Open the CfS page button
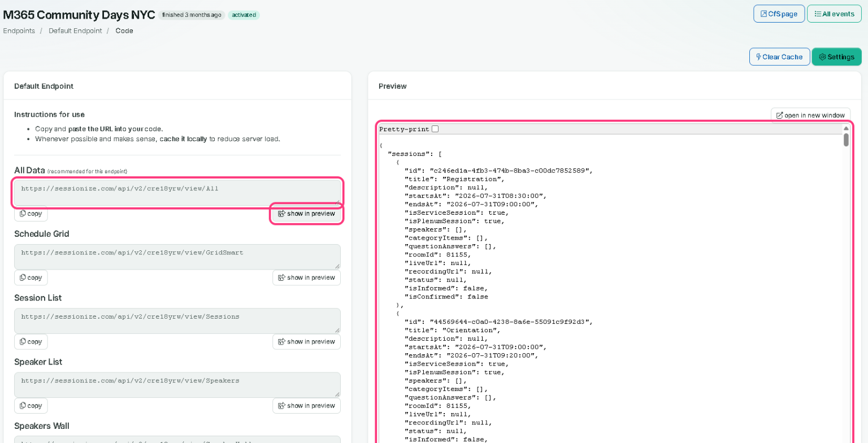This screenshot has height=443, width=868. point(779,14)
